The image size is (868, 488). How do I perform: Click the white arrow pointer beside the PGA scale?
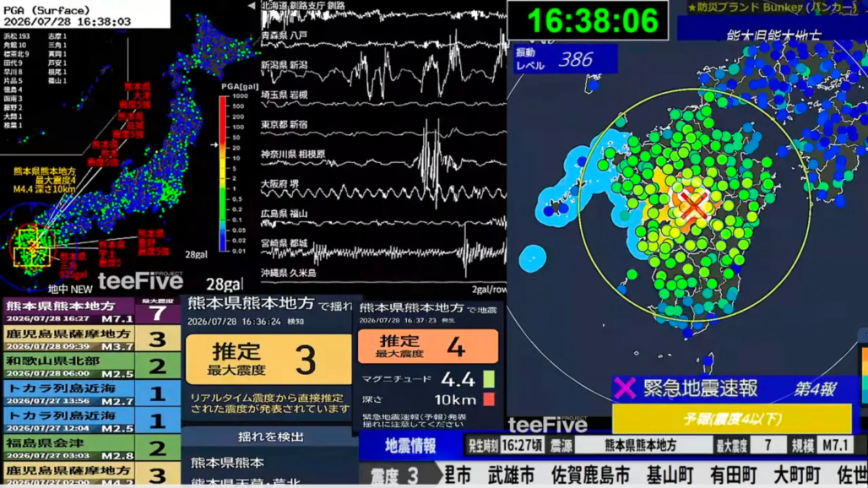click(x=214, y=144)
